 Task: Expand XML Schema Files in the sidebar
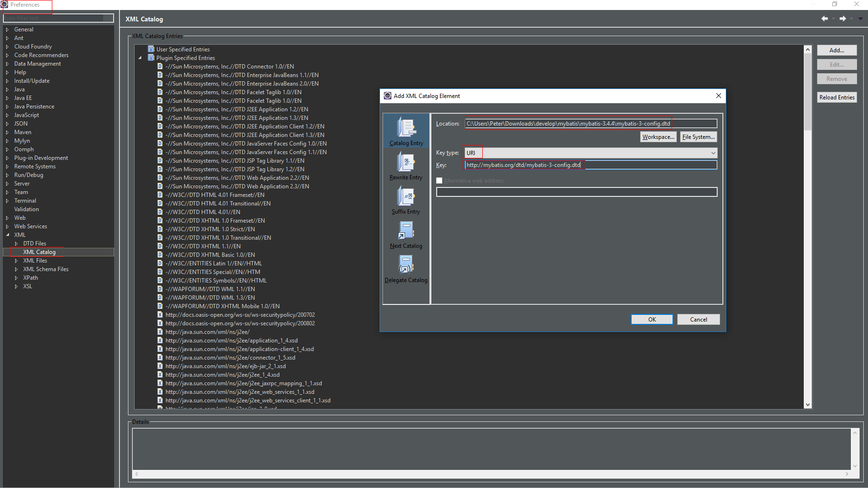tap(16, 269)
